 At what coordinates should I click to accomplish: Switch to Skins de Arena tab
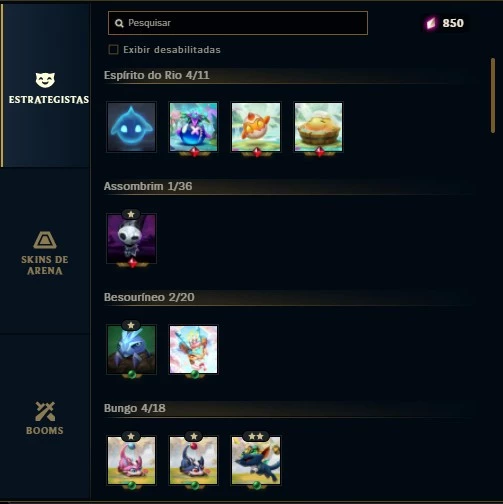(x=45, y=253)
